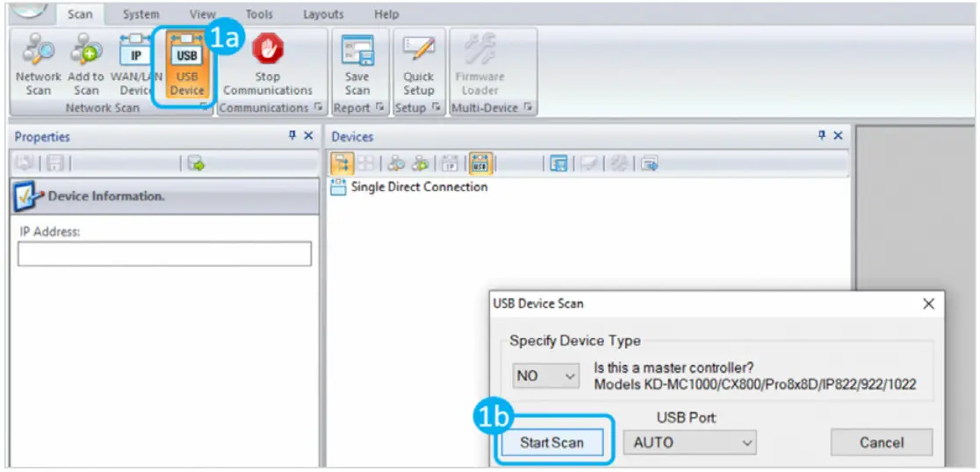The image size is (980, 472).
Task: Choose the USB Device scan button
Action: (x=187, y=66)
